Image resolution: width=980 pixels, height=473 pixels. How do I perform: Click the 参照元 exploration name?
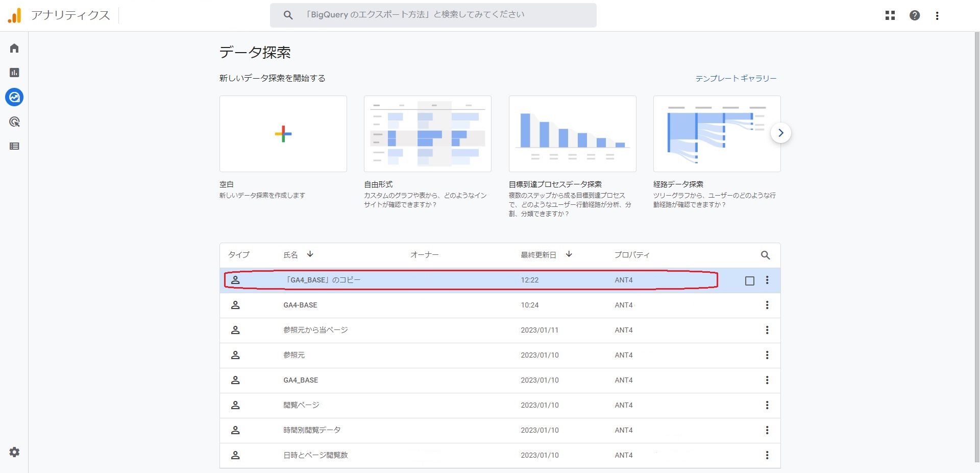click(x=294, y=355)
